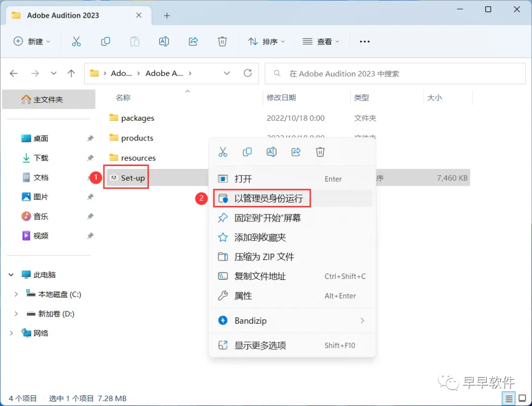
Task: Select 新加卷 (D:) in the navigation pane
Action: [56, 314]
